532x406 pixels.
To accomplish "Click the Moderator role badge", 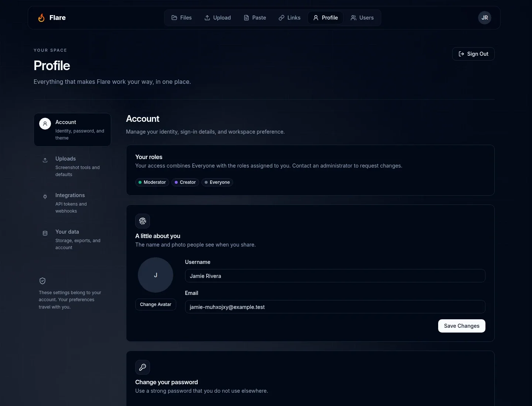I will coord(152,182).
